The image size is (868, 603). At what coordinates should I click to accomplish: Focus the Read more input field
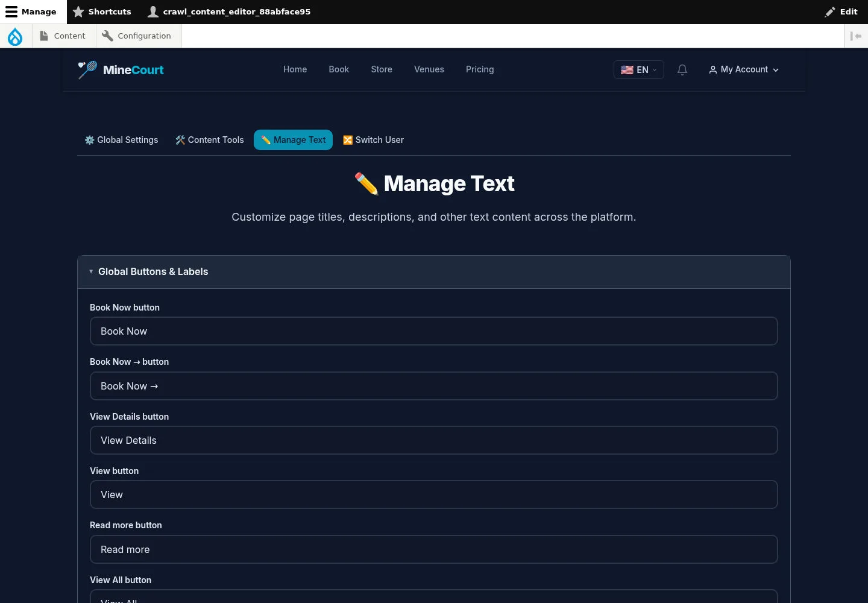[x=434, y=549]
